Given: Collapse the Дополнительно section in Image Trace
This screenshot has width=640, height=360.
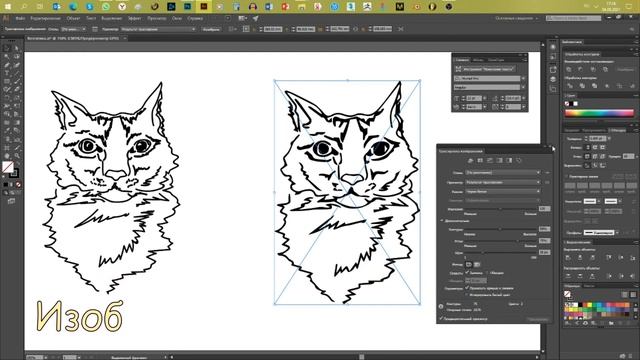Looking at the screenshot, I should tap(442, 221).
